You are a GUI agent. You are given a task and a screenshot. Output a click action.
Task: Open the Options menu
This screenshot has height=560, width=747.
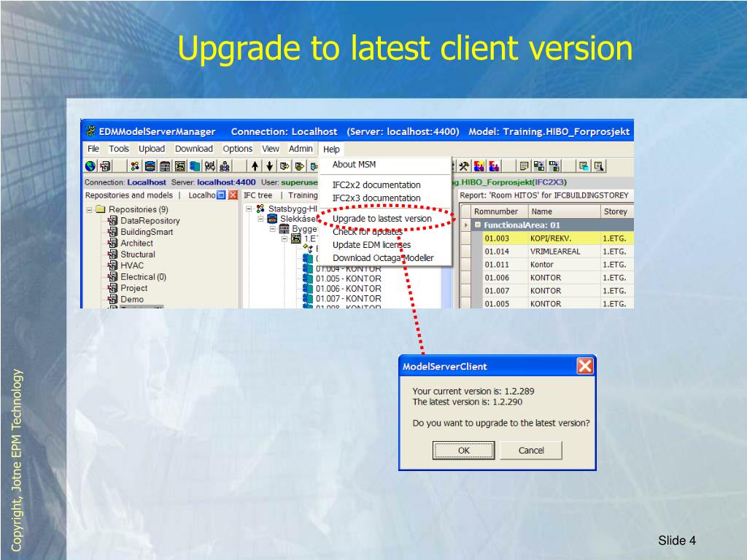tap(237, 149)
